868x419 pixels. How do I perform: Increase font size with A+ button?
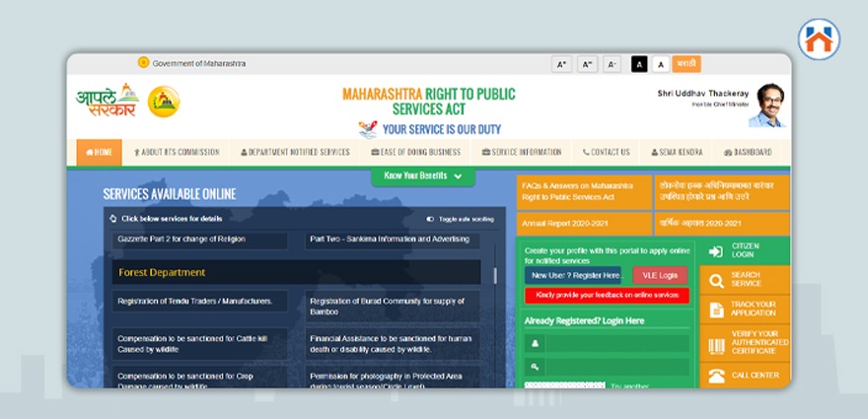[562, 64]
